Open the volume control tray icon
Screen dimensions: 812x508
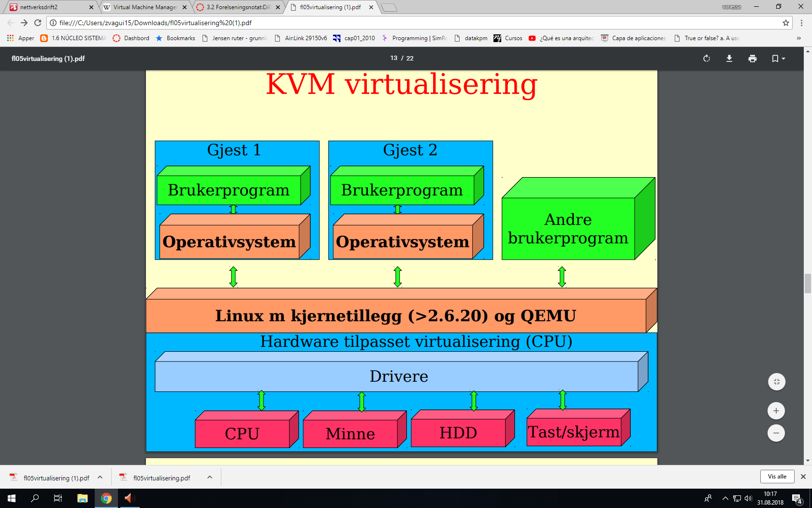tap(748, 498)
